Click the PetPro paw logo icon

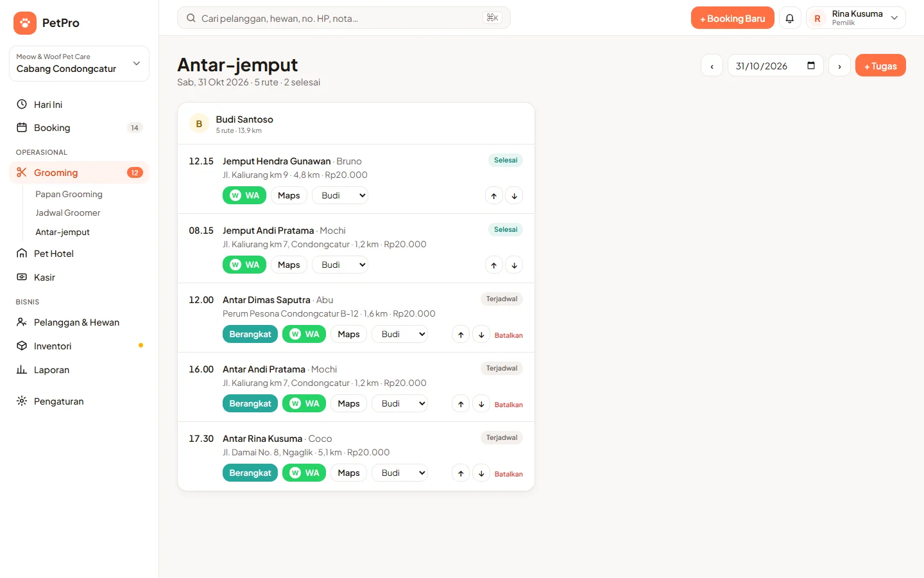[25, 23]
